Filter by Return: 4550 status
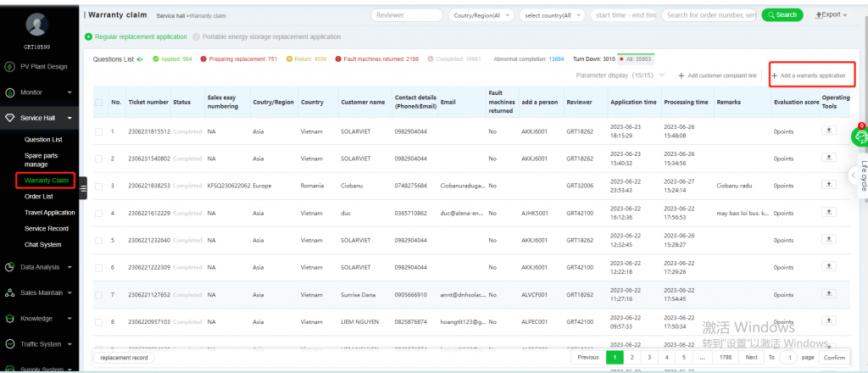The height and width of the screenshot is (373, 868). coord(306,59)
